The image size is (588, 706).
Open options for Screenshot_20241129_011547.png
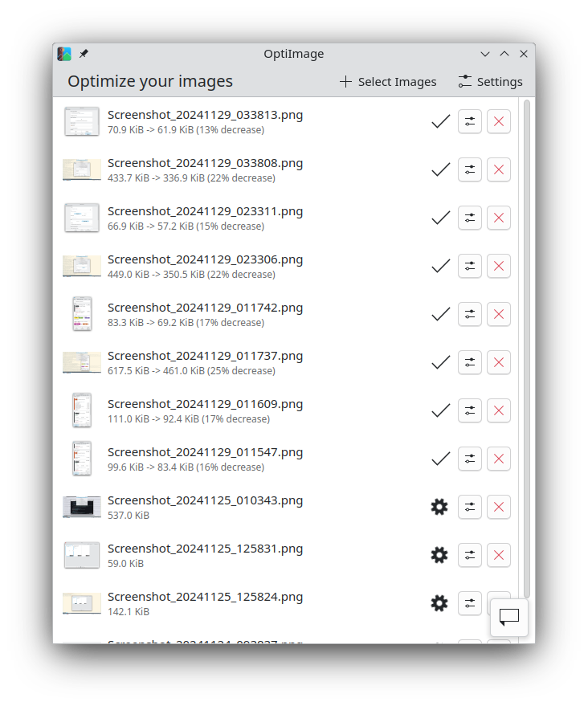click(x=470, y=459)
